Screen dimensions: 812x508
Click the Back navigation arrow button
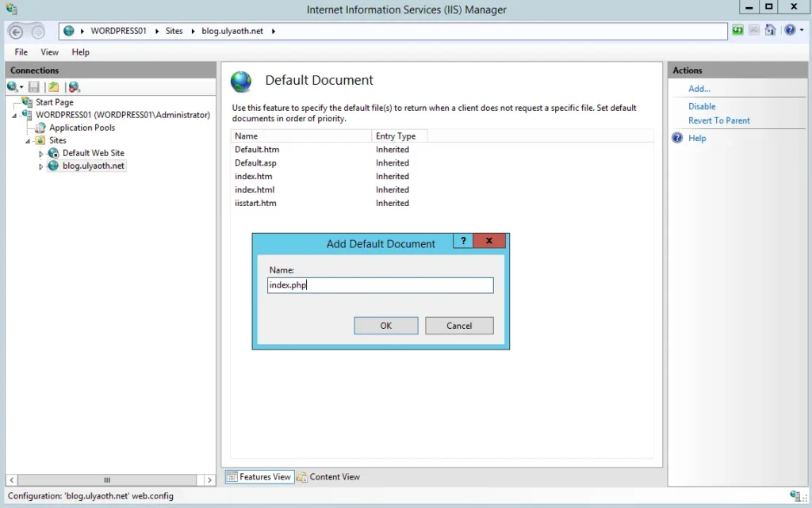16,32
